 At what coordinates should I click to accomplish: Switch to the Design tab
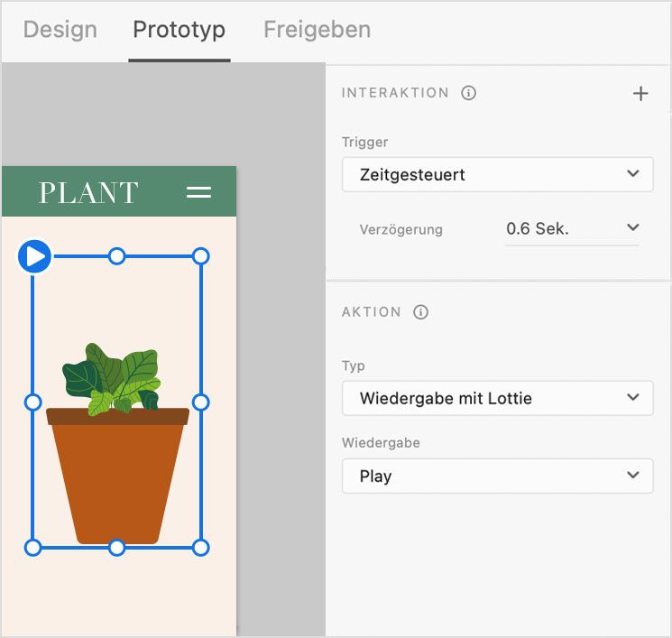click(60, 30)
